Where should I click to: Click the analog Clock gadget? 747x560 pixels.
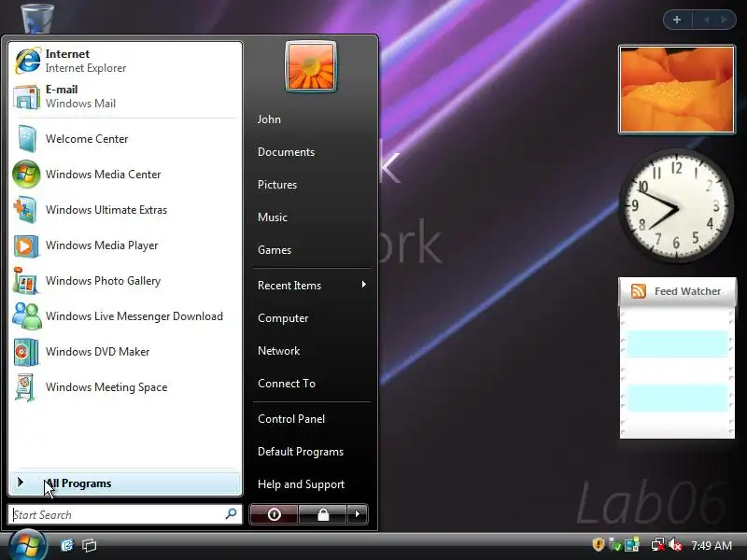[676, 205]
